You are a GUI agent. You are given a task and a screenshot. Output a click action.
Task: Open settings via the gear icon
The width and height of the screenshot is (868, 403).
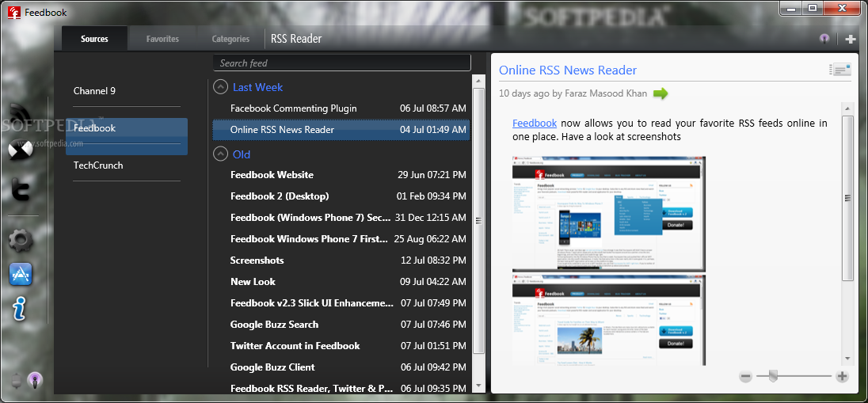pyautogui.click(x=21, y=240)
